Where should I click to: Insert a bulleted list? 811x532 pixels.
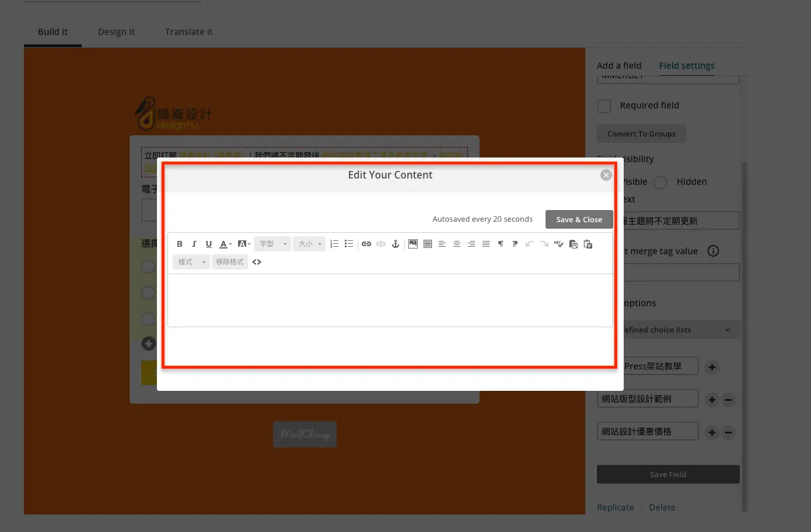349,244
